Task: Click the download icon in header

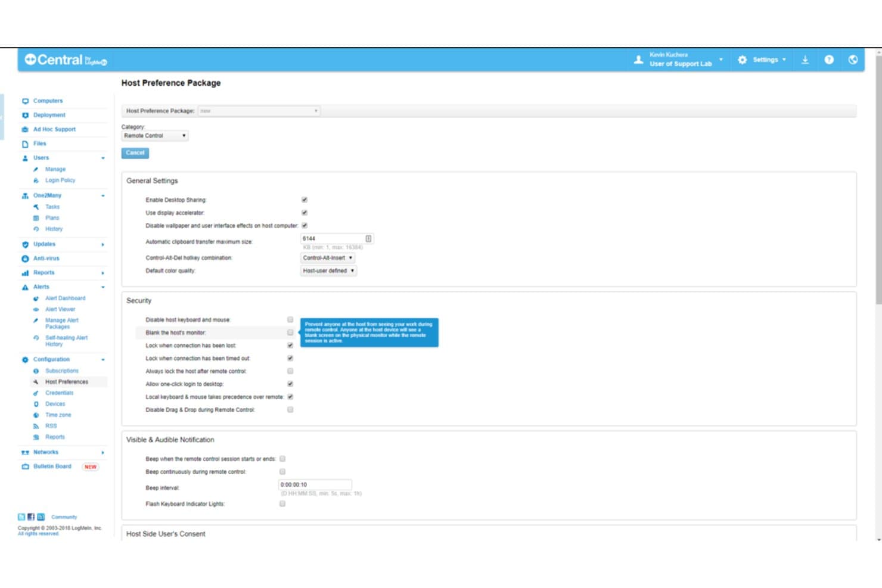Action: coord(805,60)
